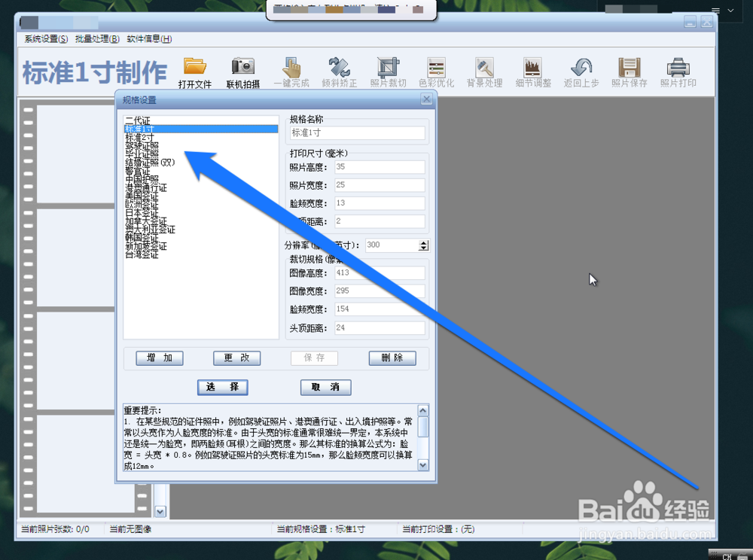Click the film strip scrollbar down arrow

point(160,512)
